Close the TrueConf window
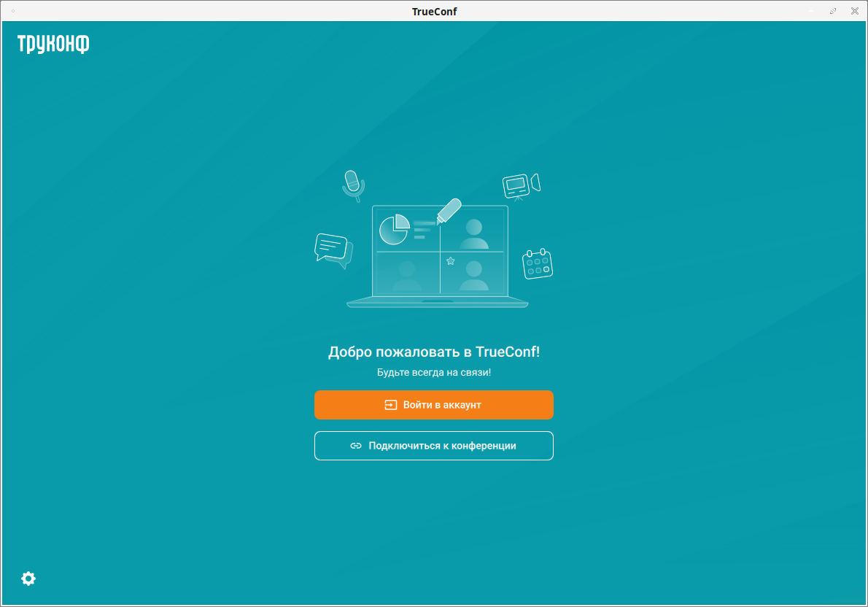Viewport: 868px width, 607px height. [x=855, y=11]
